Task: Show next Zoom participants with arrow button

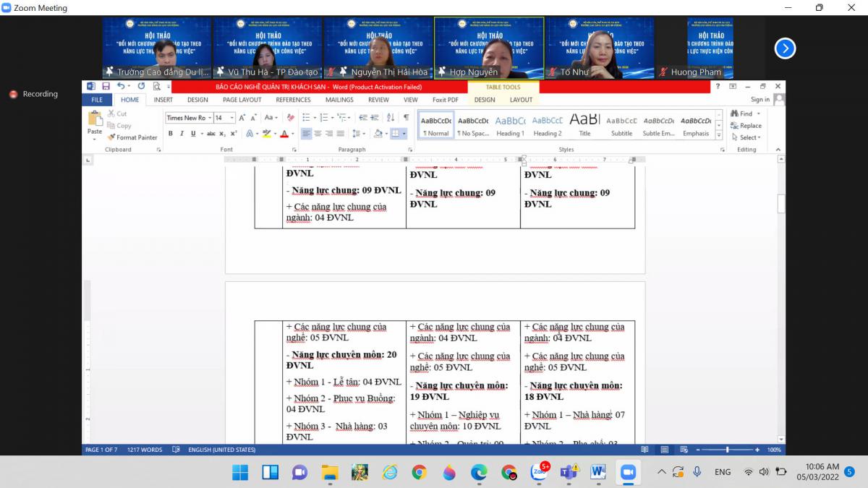Action: pyautogui.click(x=785, y=48)
